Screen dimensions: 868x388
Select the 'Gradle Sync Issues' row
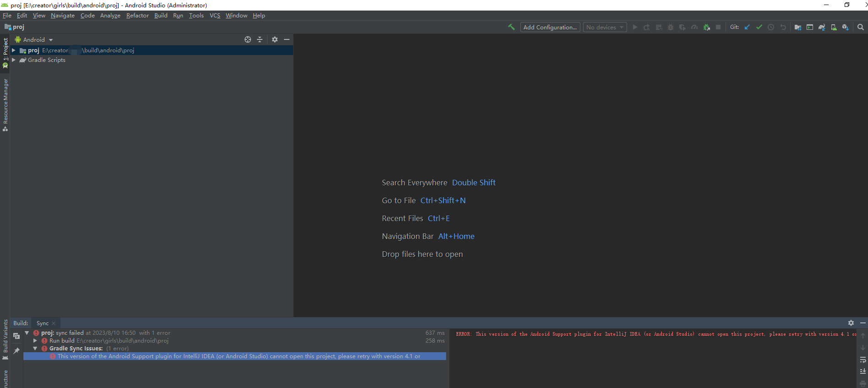[x=234, y=349]
